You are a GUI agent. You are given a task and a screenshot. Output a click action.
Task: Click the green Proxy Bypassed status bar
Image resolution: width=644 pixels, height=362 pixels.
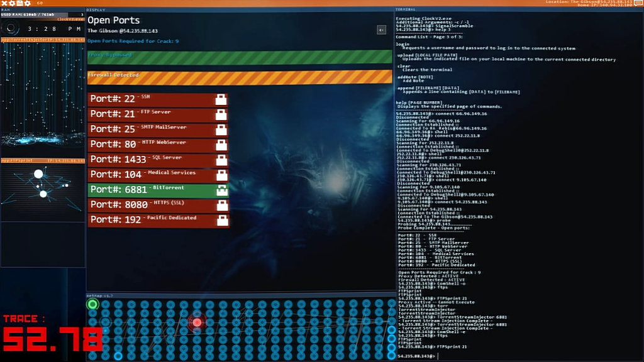point(240,57)
